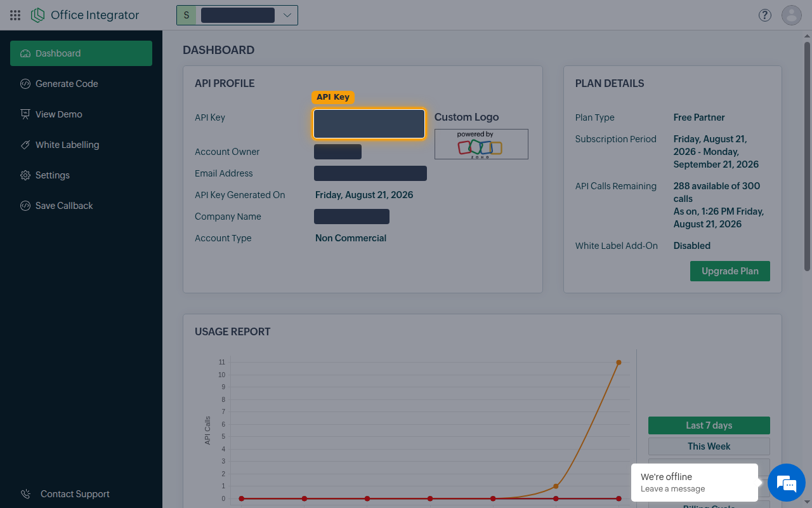This screenshot has width=812, height=508.
Task: Open Save Callback page
Action: pyautogui.click(x=81, y=206)
